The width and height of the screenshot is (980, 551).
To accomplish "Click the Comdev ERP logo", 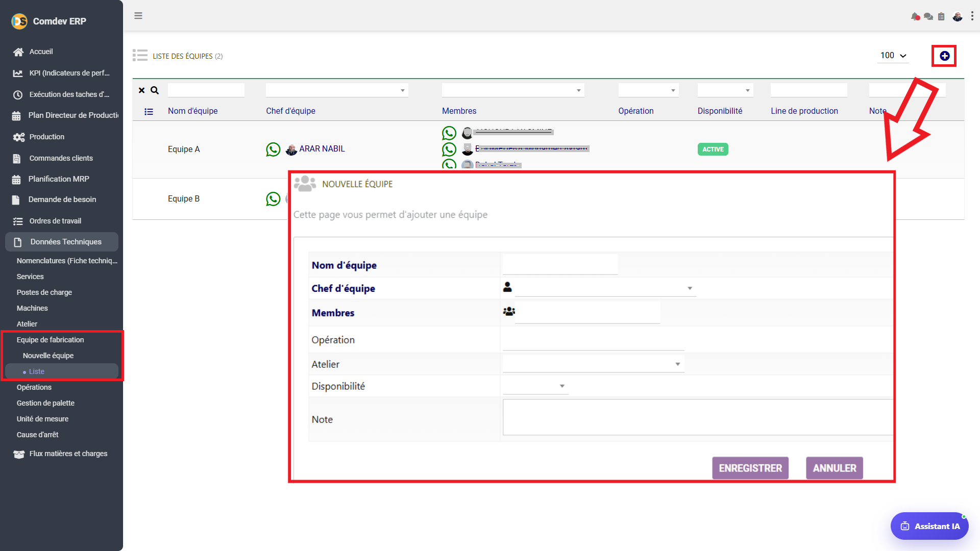I will tap(19, 21).
